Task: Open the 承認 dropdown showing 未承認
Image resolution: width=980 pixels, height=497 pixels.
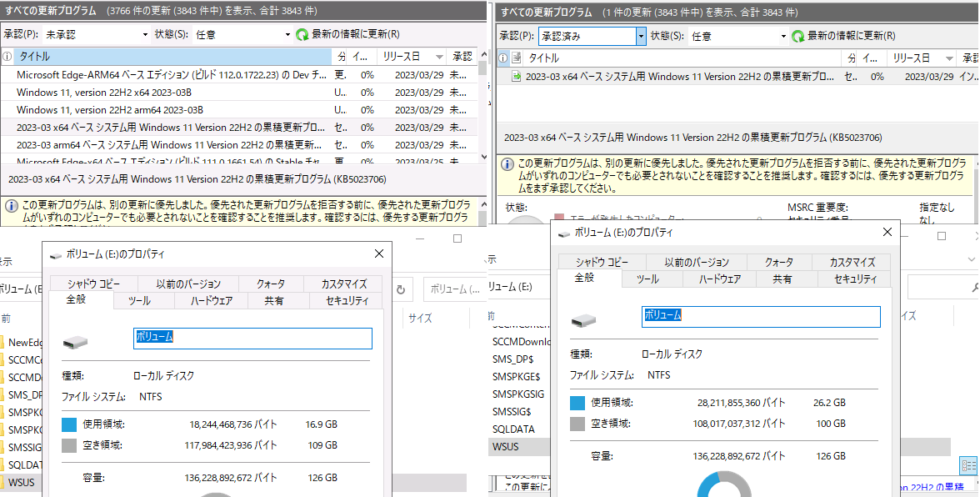Action: click(x=97, y=35)
